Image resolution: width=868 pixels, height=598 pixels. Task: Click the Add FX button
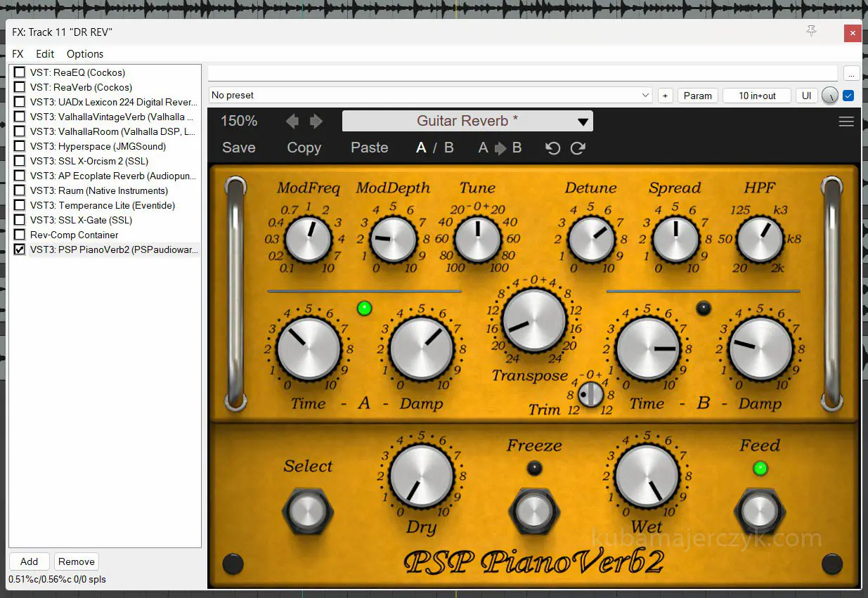(x=29, y=561)
